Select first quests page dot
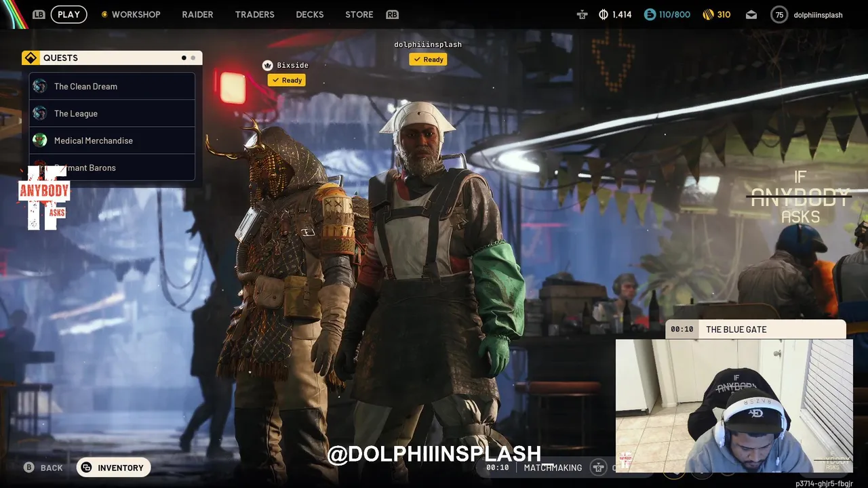The image size is (868, 488). [x=184, y=58]
